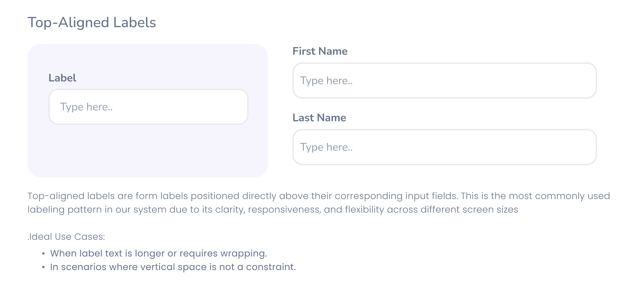Click "Type here.." placeholder in Last Name field
Viewport: 644px width, 299px height.
tap(326, 147)
